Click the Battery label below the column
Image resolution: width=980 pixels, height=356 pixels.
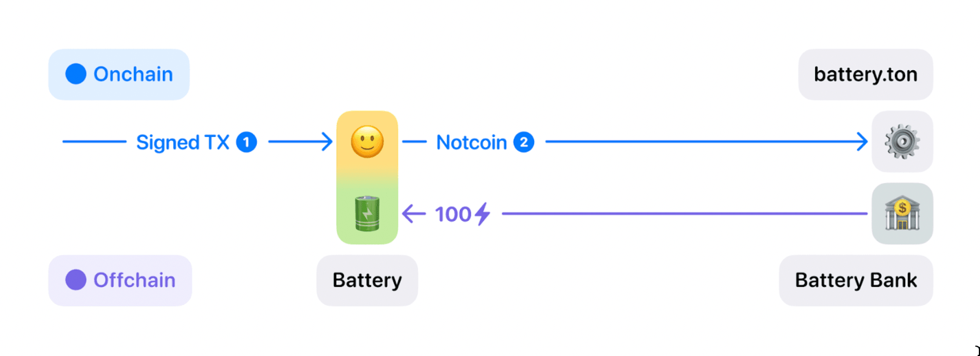[x=367, y=280]
